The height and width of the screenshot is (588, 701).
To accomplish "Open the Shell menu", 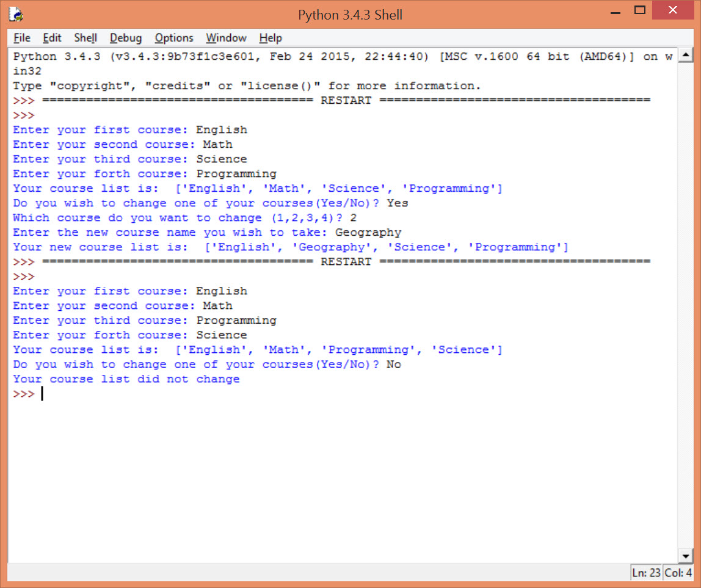I will [x=85, y=38].
